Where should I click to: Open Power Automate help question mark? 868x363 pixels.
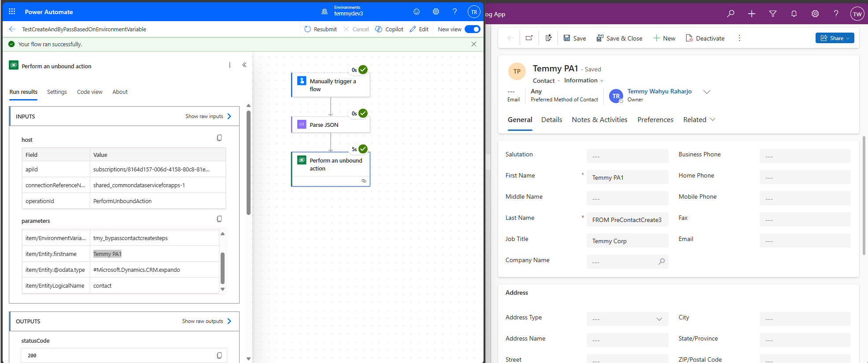click(x=455, y=12)
